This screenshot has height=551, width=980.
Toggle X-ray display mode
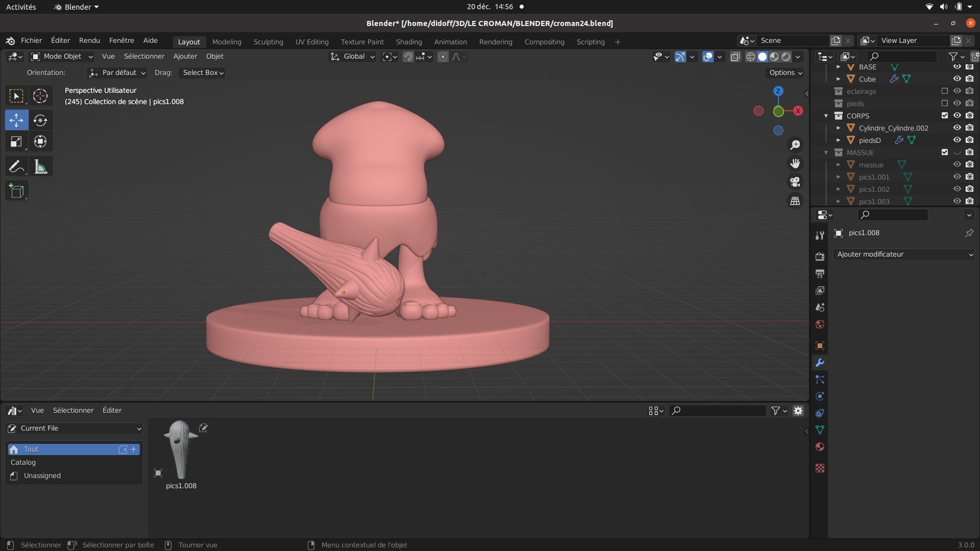pyautogui.click(x=735, y=57)
